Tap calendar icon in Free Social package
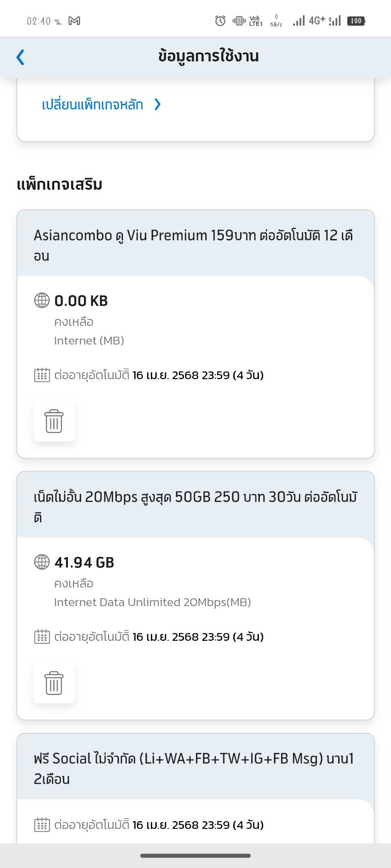The height and width of the screenshot is (868, 391). click(x=42, y=825)
